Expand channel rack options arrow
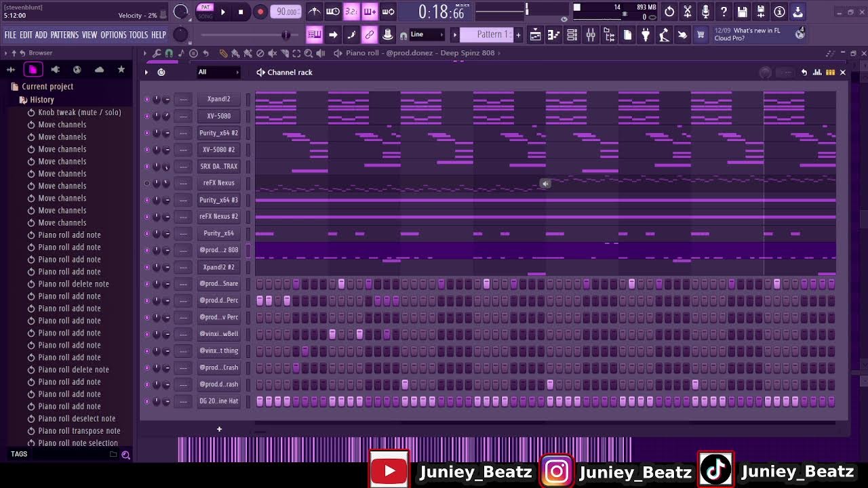 [146, 72]
